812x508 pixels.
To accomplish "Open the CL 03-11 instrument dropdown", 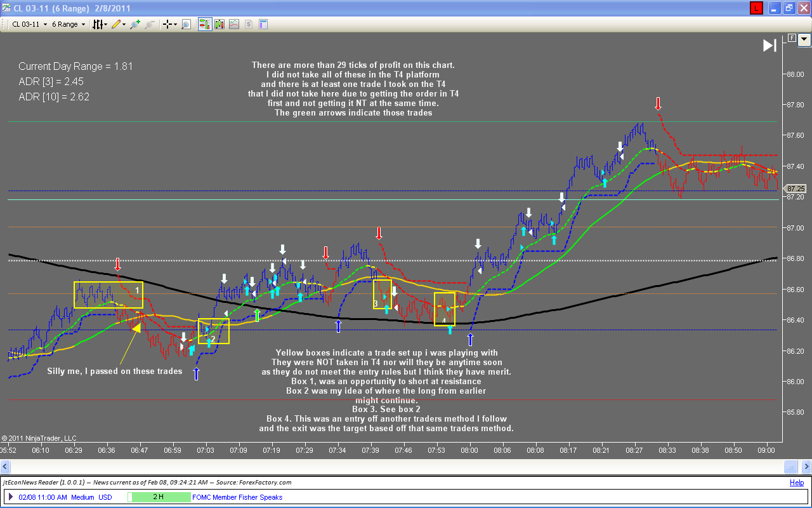I will click(29, 24).
